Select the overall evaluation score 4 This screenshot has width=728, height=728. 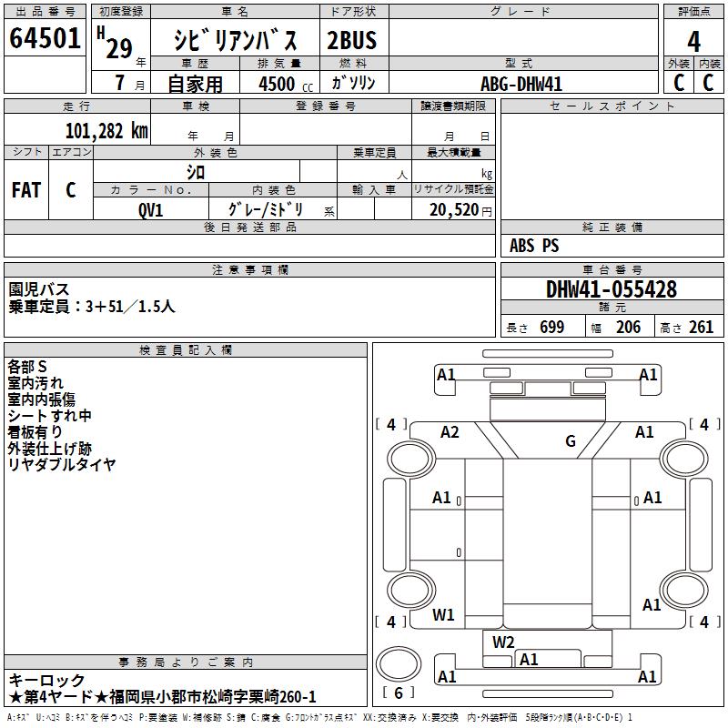click(693, 41)
